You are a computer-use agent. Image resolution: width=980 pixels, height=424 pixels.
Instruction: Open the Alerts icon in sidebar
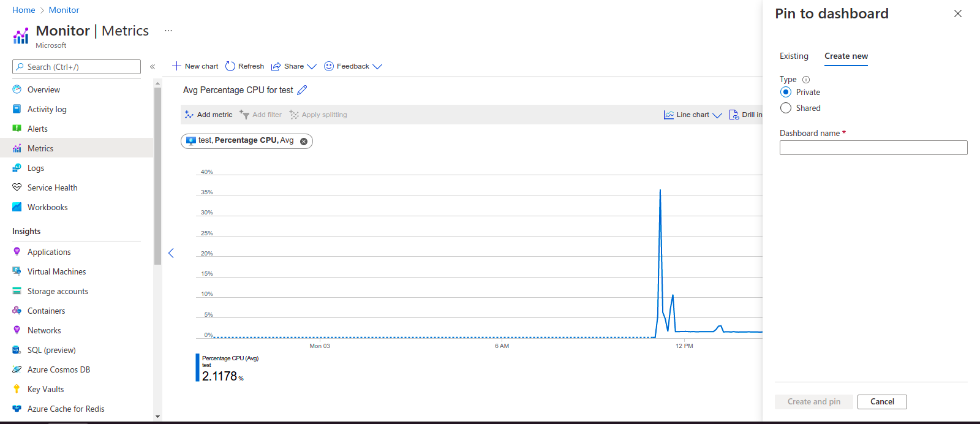[17, 129]
